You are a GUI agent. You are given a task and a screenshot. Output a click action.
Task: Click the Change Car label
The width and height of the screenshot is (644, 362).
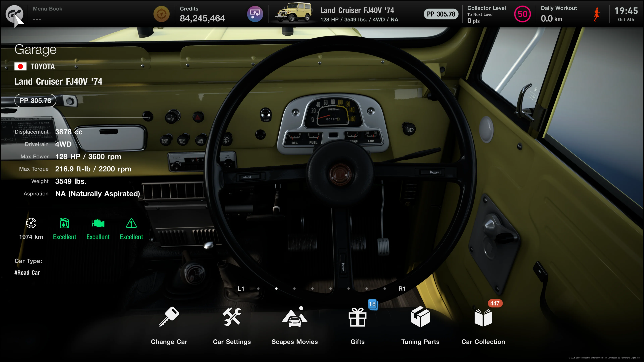tap(169, 342)
